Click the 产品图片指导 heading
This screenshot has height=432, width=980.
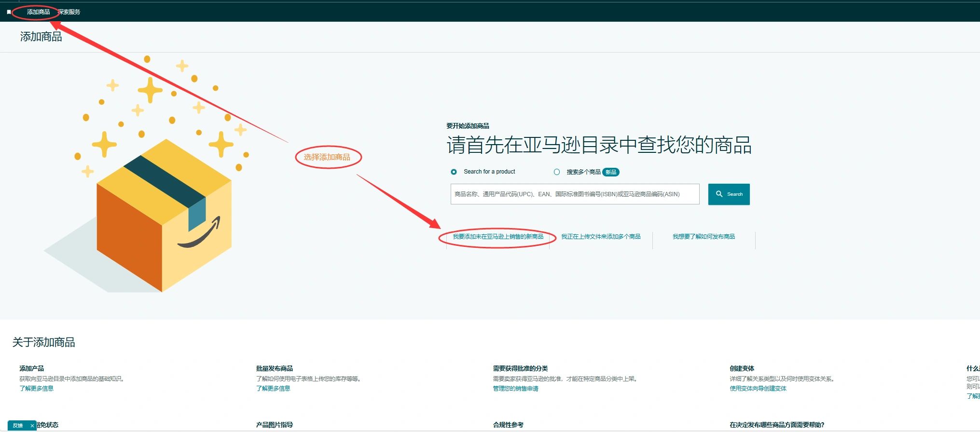(x=275, y=425)
